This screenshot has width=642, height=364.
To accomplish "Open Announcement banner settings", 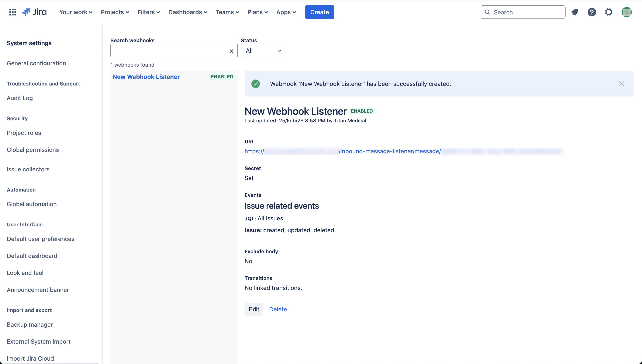I will (x=38, y=290).
